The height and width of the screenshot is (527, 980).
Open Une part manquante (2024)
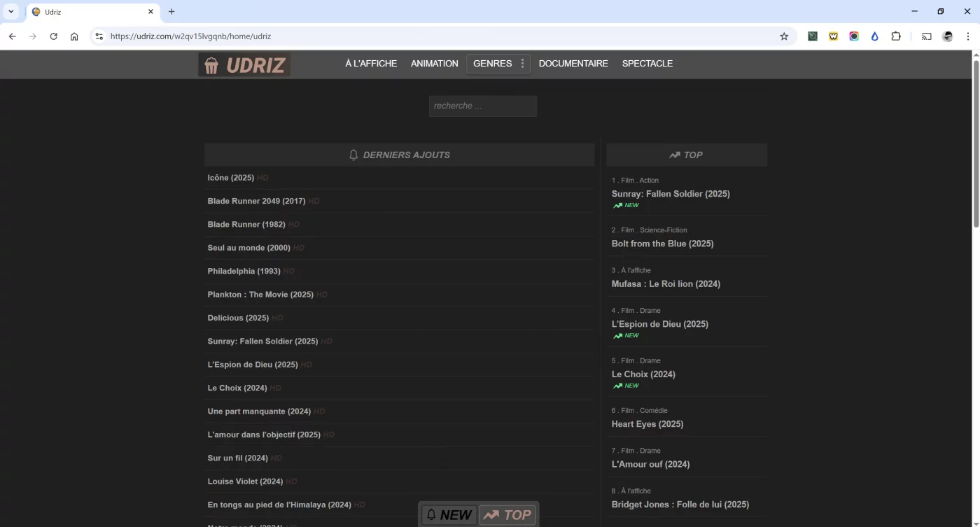pos(259,412)
